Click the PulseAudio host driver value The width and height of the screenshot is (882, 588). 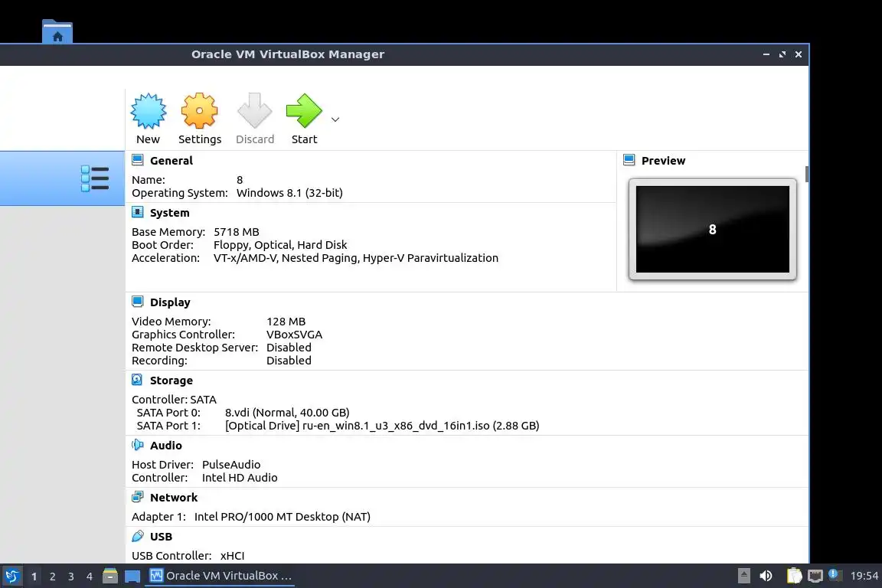(x=231, y=465)
